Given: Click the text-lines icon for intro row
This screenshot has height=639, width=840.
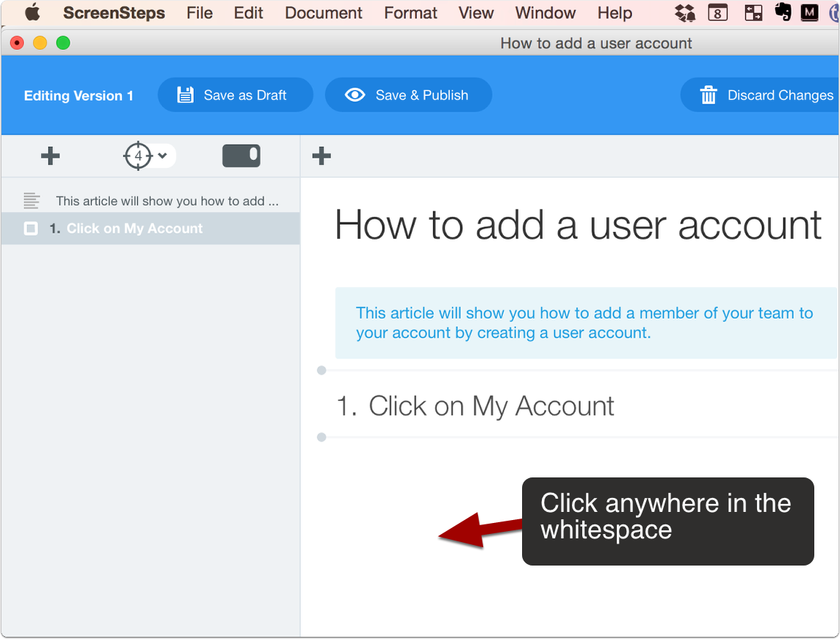Looking at the screenshot, I should [32, 201].
